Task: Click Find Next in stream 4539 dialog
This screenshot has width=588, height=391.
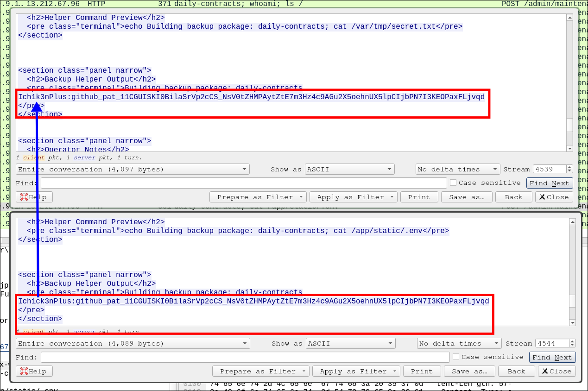Action: pos(550,183)
